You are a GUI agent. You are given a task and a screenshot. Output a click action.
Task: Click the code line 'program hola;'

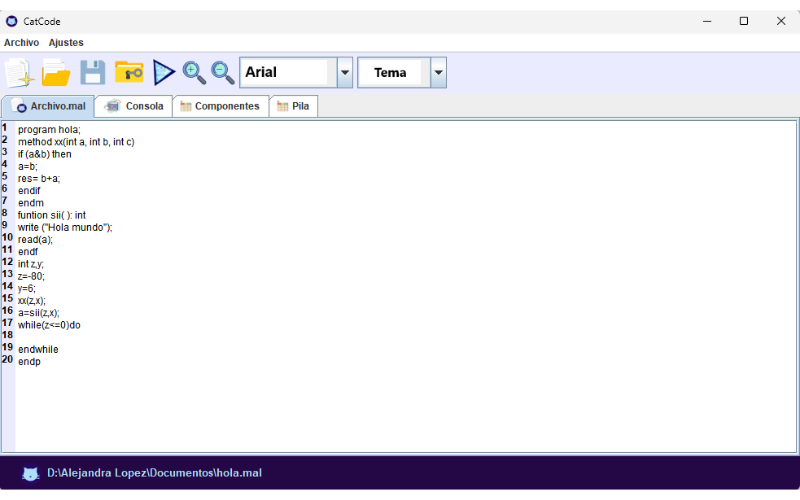[49, 129]
